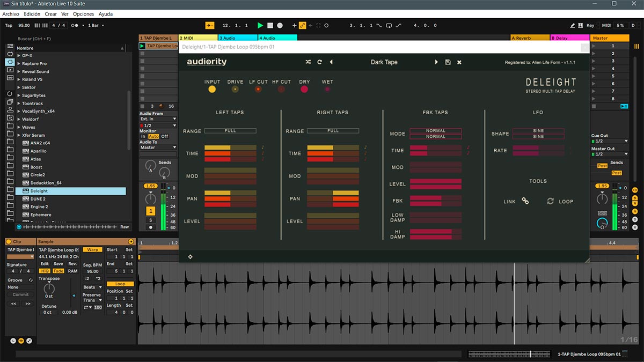
Task: Click the arrangement record button
Action: pyautogui.click(x=280, y=25)
